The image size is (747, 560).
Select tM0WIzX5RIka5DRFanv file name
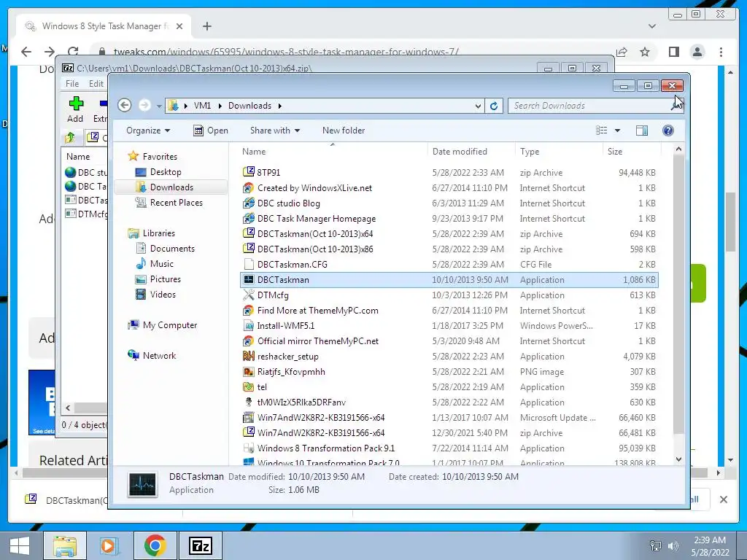(301, 402)
